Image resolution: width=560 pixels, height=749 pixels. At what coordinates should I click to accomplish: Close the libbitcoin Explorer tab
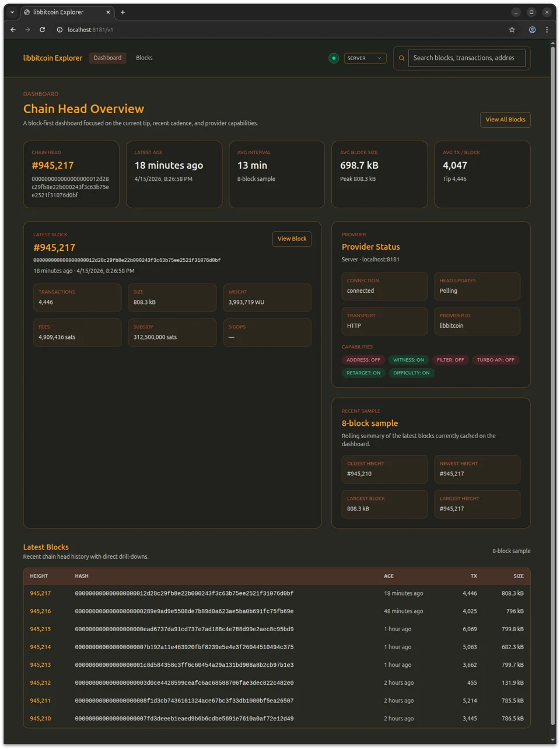[x=108, y=12]
